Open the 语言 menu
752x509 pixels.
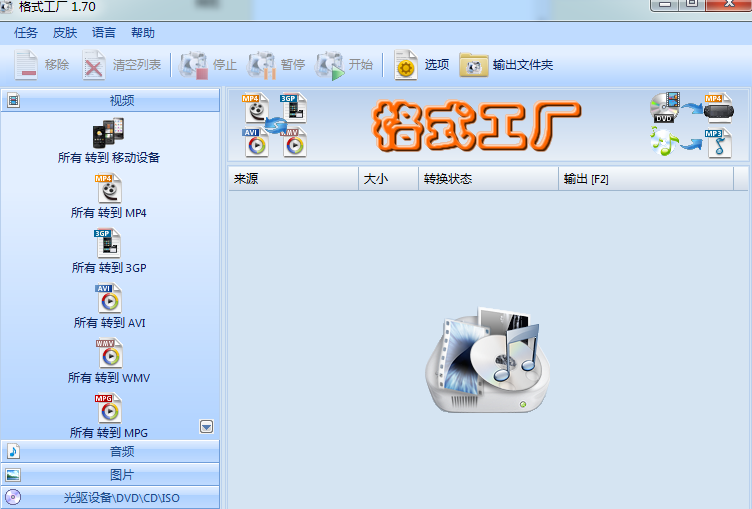104,33
